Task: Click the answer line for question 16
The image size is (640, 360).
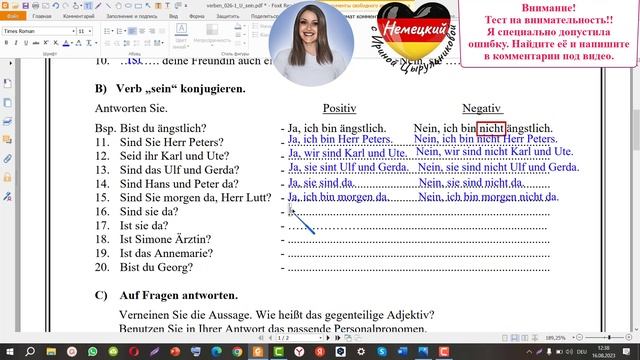Action: tap(419, 213)
